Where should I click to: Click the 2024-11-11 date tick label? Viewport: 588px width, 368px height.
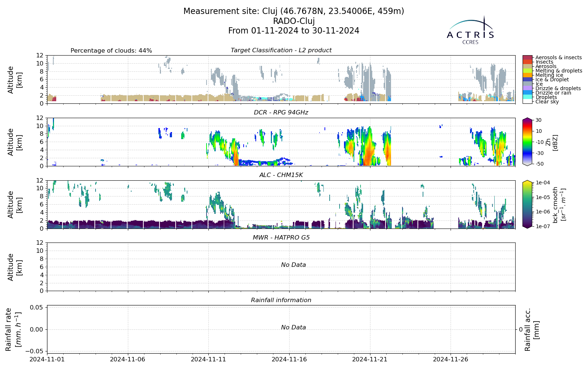(208, 359)
